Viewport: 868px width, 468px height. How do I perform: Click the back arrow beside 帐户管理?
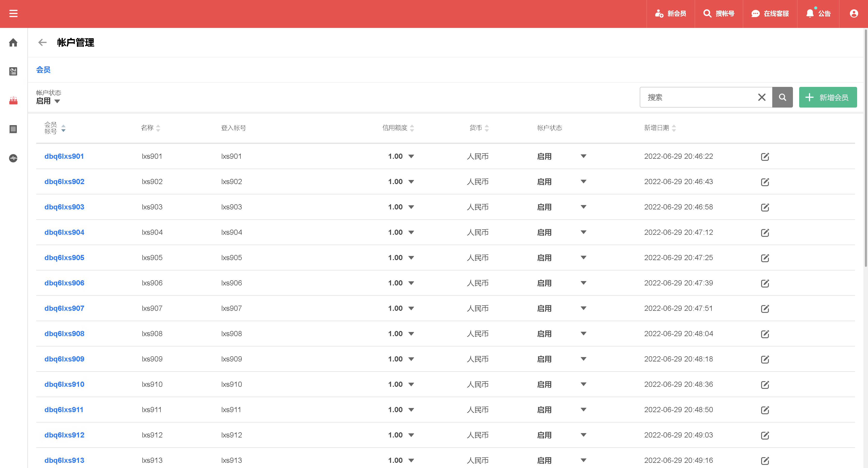point(42,42)
